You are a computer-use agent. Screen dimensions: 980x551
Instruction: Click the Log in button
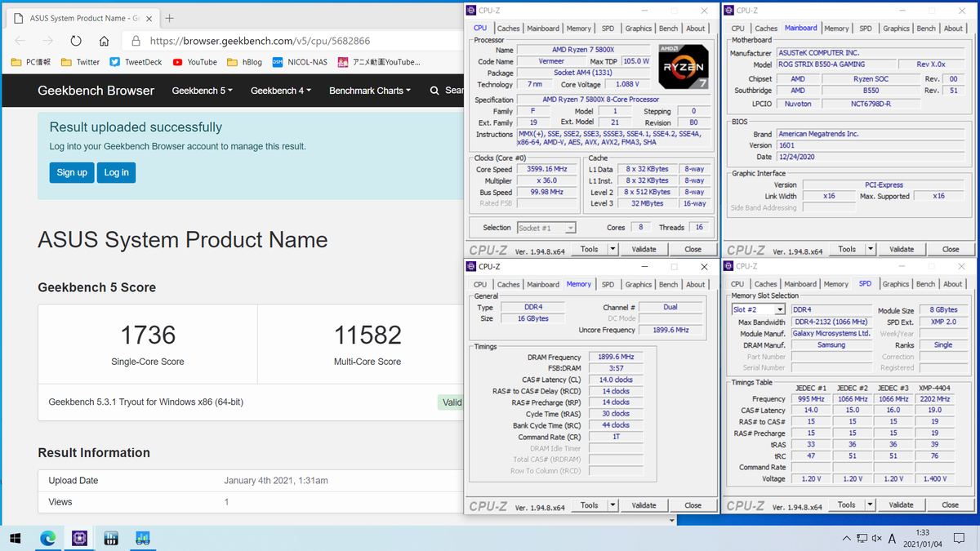click(x=116, y=172)
